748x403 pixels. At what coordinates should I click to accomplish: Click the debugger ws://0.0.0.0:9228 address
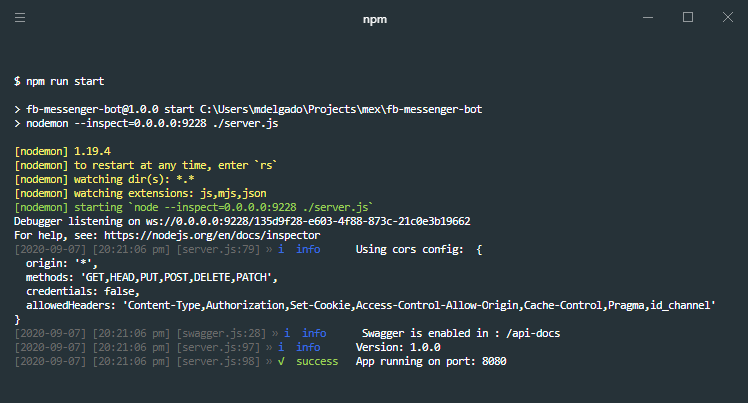pos(308,221)
